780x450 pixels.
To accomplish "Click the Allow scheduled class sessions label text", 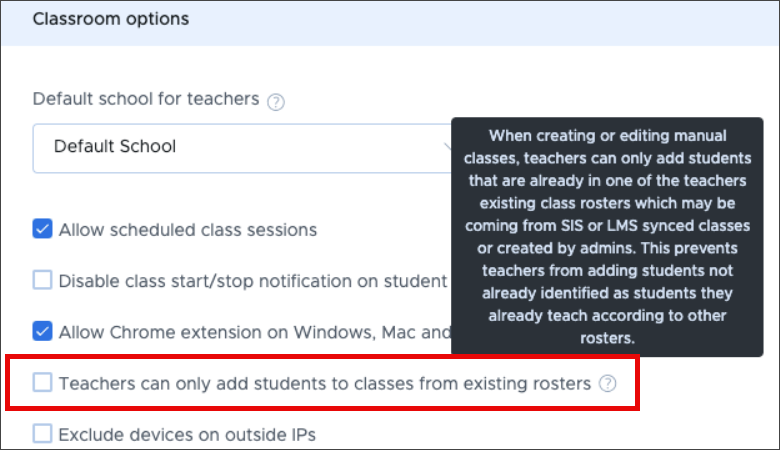I will (188, 230).
